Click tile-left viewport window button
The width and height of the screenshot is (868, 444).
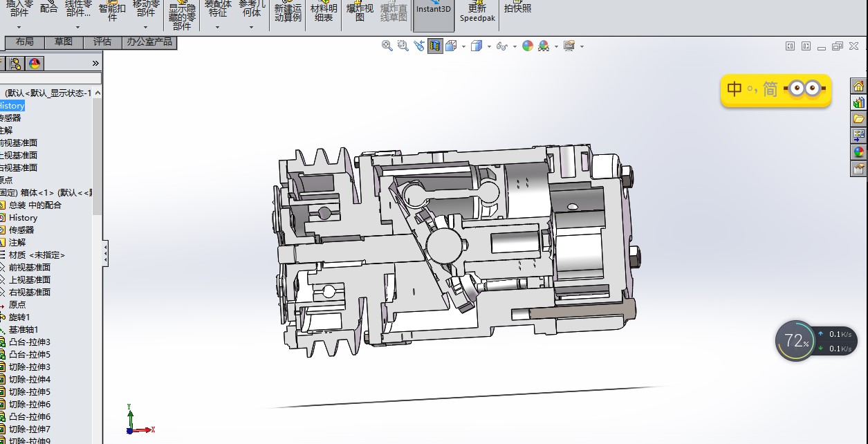[791, 46]
